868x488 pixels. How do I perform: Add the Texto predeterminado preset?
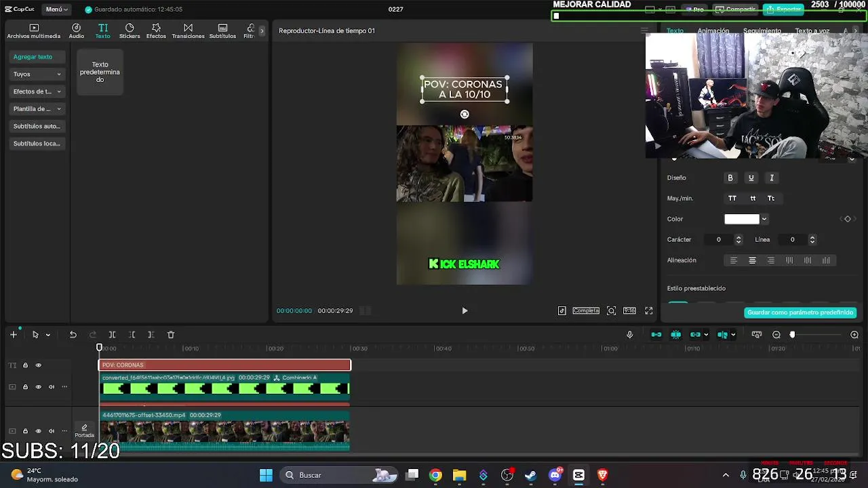100,72
